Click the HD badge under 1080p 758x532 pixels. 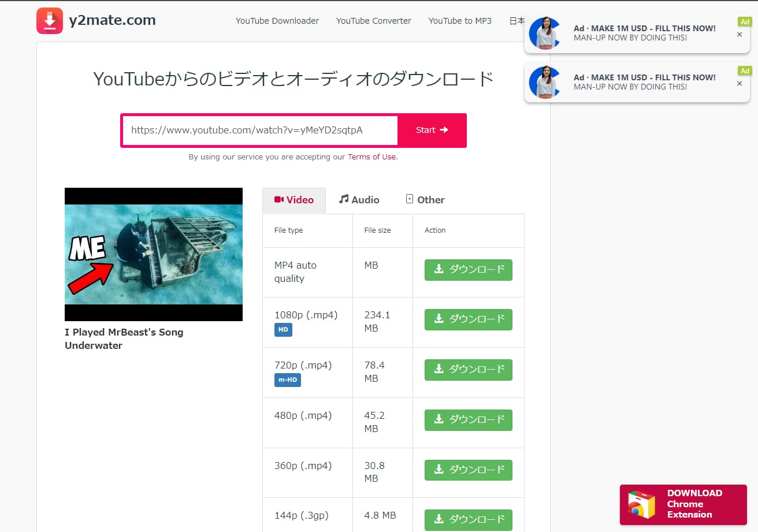point(283,330)
